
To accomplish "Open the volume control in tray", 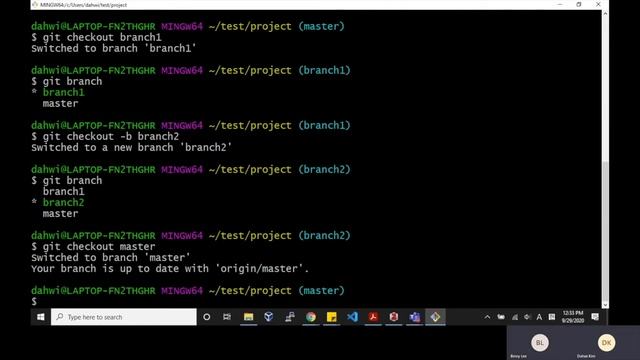I will point(527,317).
